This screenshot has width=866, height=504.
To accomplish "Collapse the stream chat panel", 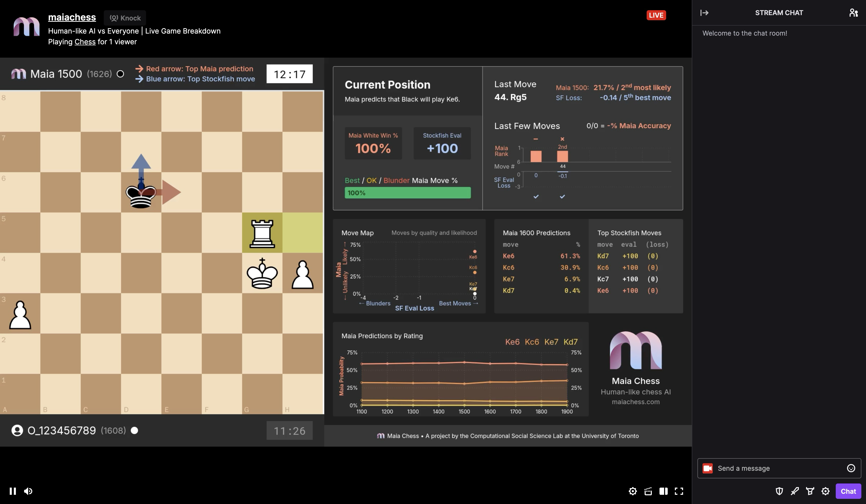I will (x=704, y=13).
